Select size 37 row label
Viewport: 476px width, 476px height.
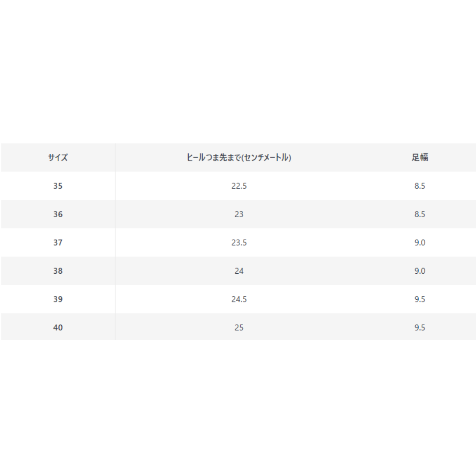(x=58, y=242)
